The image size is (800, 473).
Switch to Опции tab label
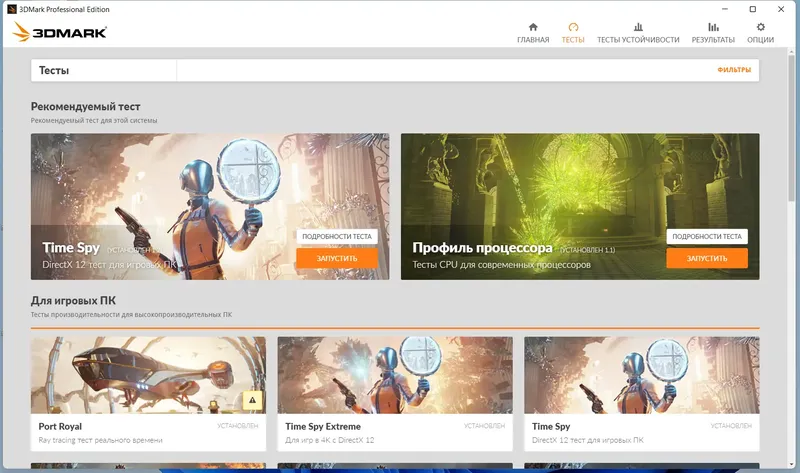coord(761,40)
